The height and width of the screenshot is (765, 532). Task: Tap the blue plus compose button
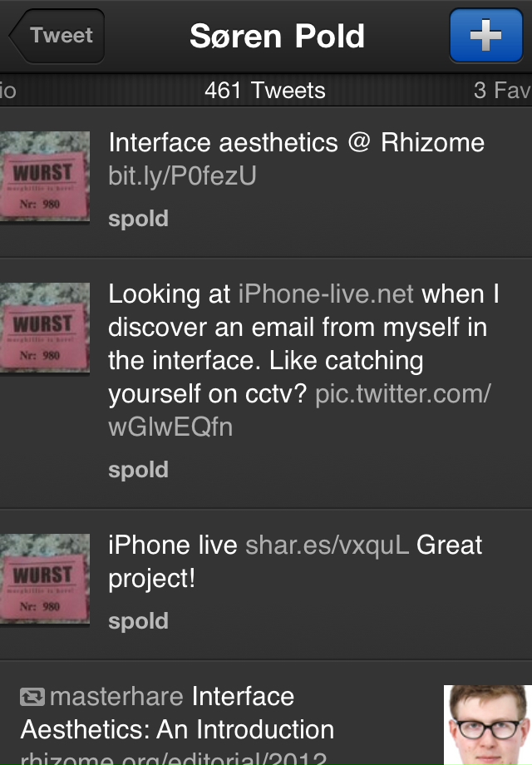coord(485,36)
